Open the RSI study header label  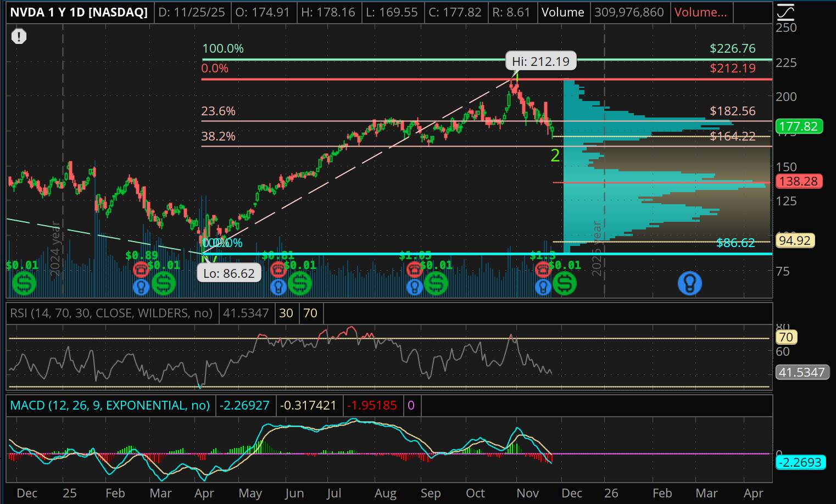pyautogui.click(x=112, y=313)
